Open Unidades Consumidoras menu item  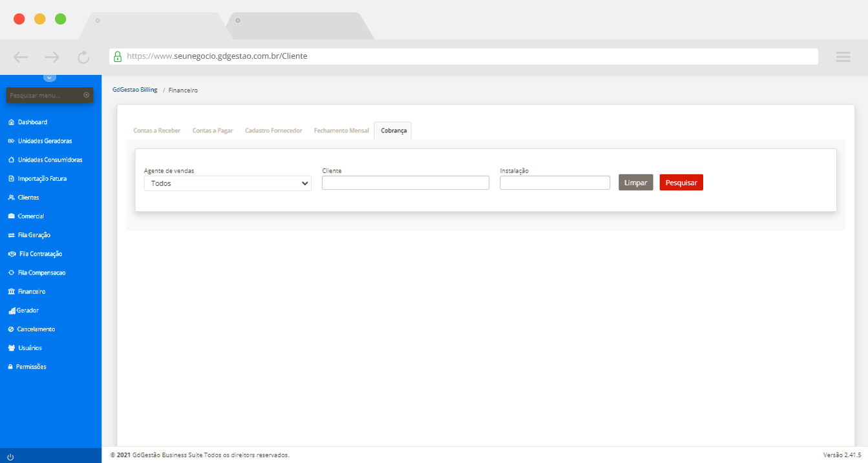pyautogui.click(x=50, y=159)
